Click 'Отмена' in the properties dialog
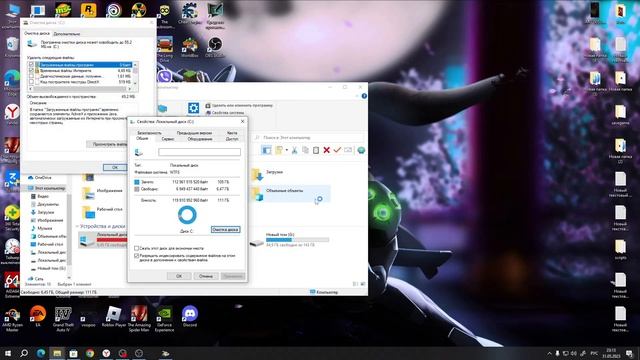The image size is (640, 360). (206, 276)
